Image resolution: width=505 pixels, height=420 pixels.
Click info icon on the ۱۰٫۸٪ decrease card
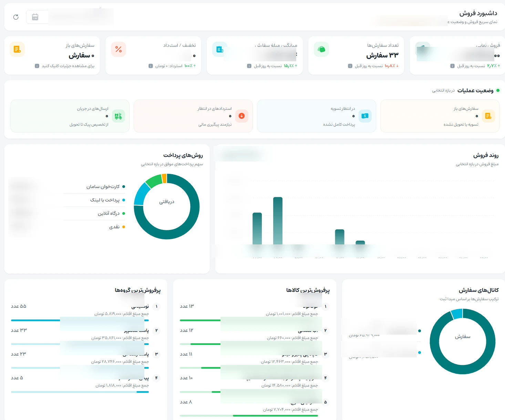click(x=350, y=66)
